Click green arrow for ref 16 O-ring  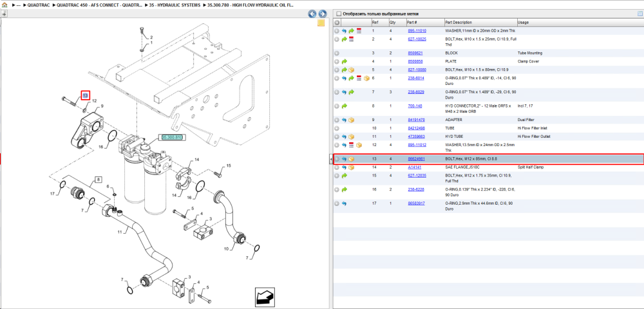[x=344, y=190]
